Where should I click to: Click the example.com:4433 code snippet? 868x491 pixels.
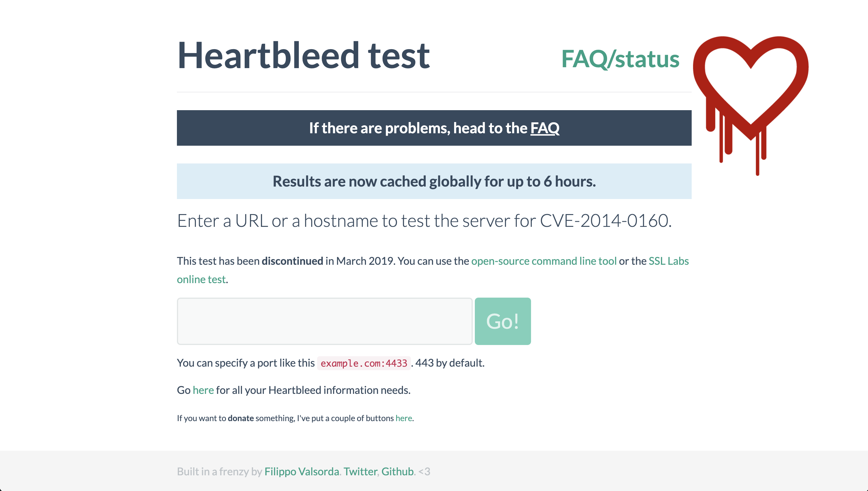pos(364,363)
